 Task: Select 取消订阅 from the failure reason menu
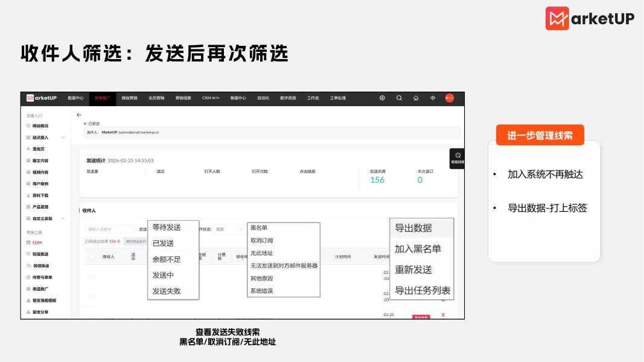click(x=261, y=241)
